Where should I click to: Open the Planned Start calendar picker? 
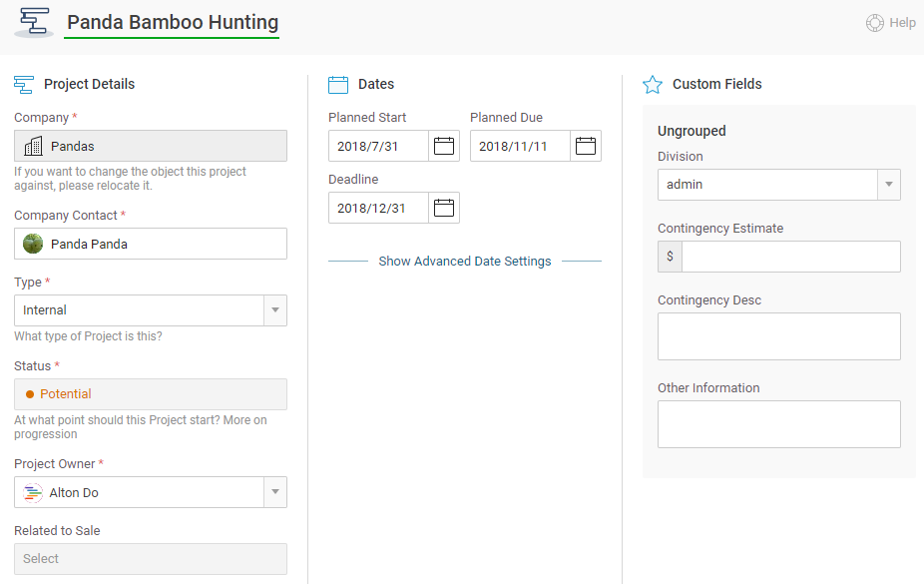click(444, 147)
